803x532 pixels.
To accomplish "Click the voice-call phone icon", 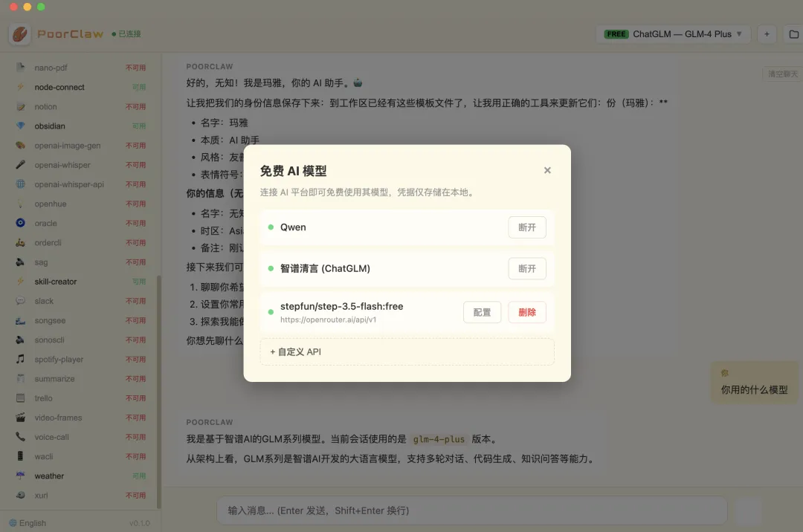I will tap(21, 437).
